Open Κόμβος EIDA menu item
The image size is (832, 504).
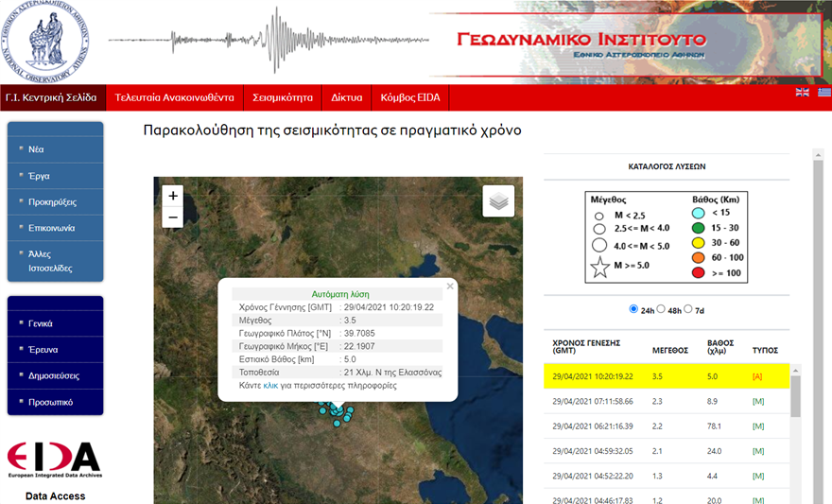410,97
